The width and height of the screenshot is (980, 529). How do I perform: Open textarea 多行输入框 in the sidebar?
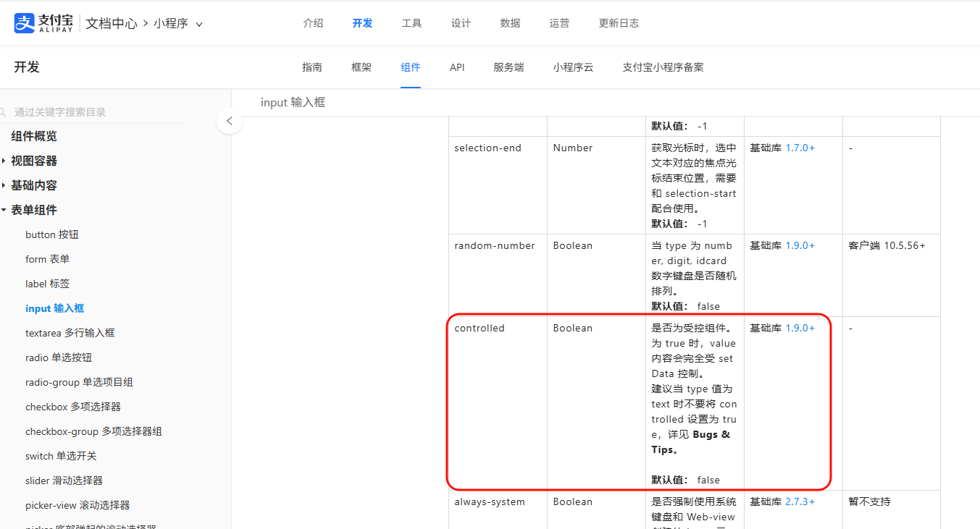[70, 333]
